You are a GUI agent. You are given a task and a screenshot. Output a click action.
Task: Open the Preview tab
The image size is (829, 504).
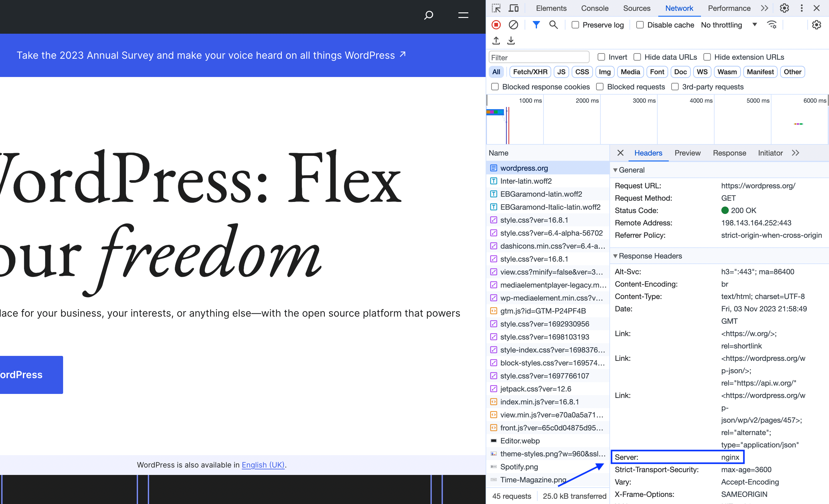tap(687, 153)
